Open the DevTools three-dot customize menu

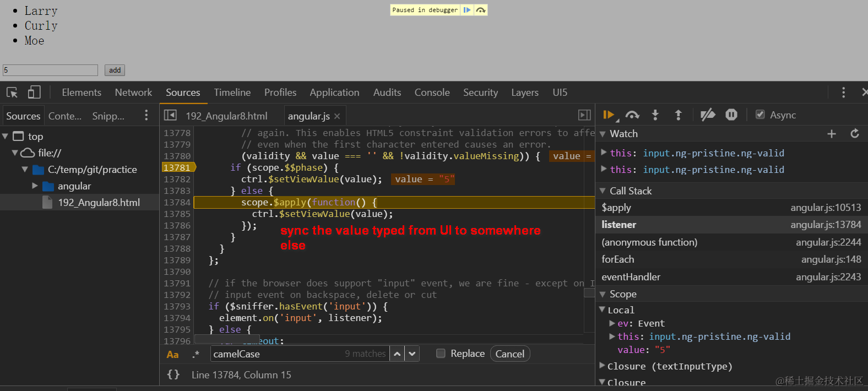point(843,93)
